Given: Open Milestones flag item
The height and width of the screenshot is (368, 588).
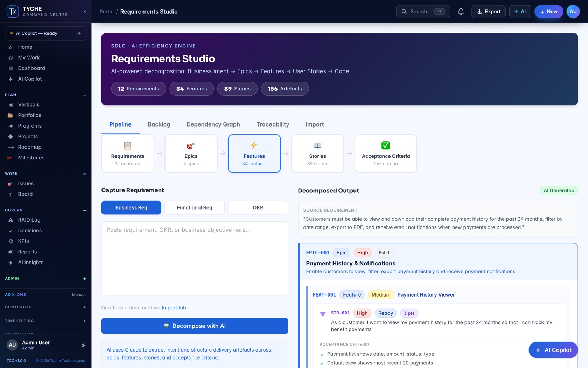Looking at the screenshot, I should pos(45,158).
